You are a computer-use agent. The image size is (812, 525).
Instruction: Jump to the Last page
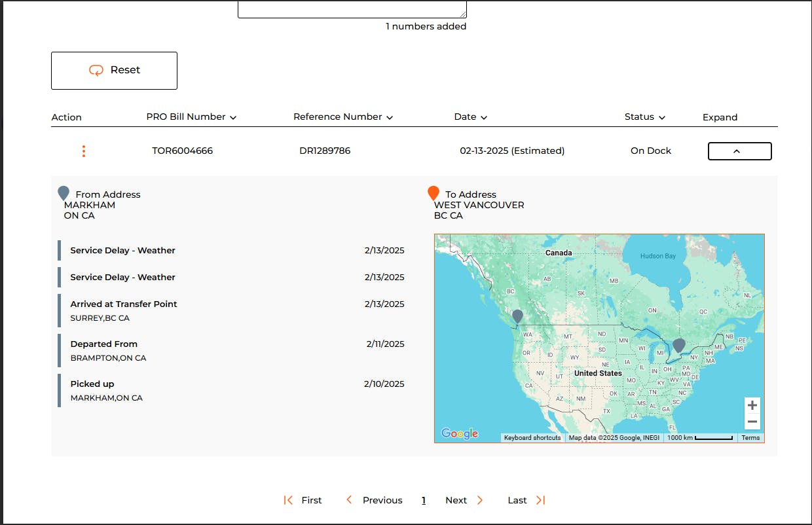point(526,500)
